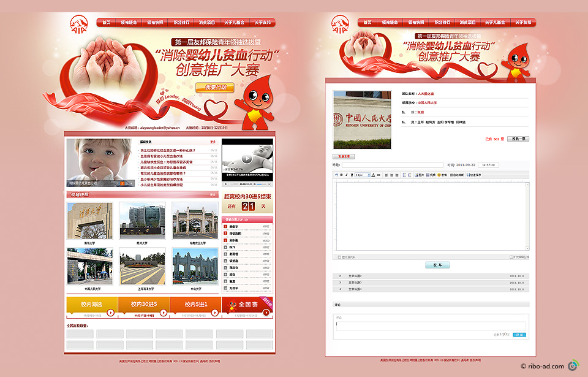Screen dimensions: 588x377
Task: Click the 发布 publish button
Action: tap(437, 265)
